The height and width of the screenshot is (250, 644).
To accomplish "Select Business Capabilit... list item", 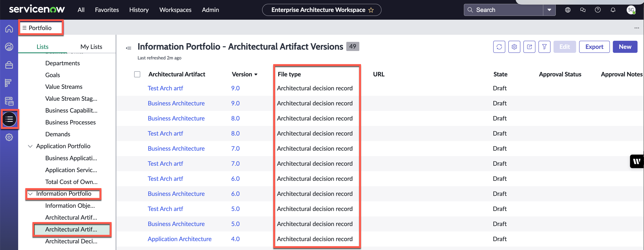I will (71, 111).
